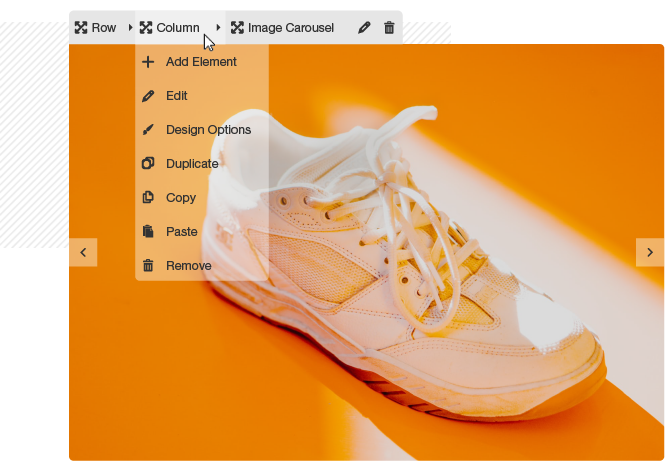This screenshot has width=671, height=471.
Task: Click the Image Carousel move handle icon
Action: (x=238, y=28)
